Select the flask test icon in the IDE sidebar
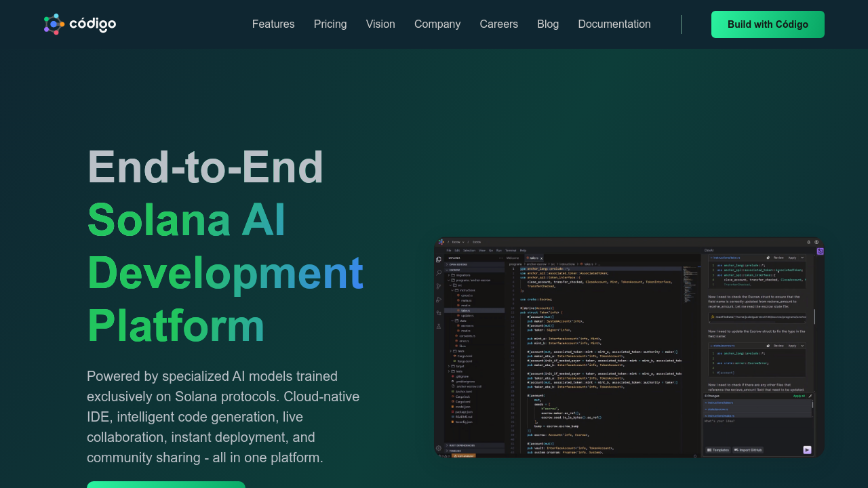The width and height of the screenshot is (868, 488). tap(439, 326)
